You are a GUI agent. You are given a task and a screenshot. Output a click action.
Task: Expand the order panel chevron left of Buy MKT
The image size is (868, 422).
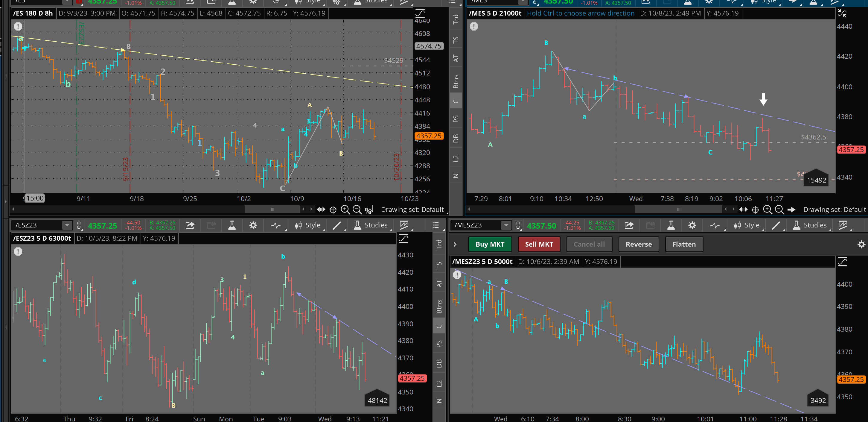[x=455, y=244]
